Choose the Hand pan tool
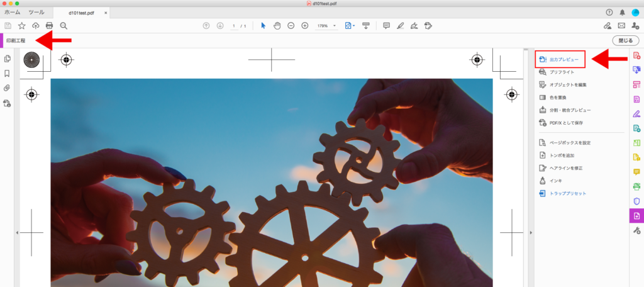The width and height of the screenshot is (644, 287). click(277, 26)
